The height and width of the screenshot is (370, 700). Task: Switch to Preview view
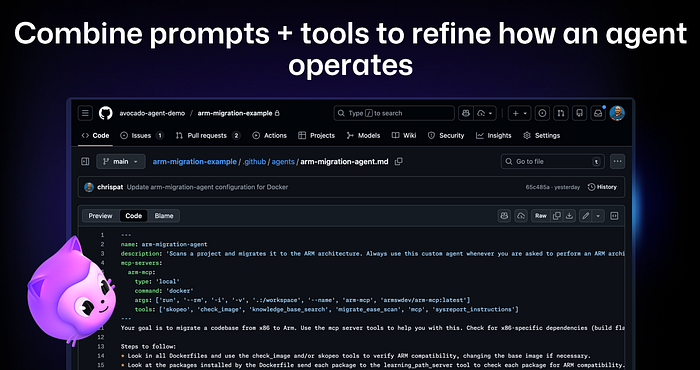click(x=100, y=216)
